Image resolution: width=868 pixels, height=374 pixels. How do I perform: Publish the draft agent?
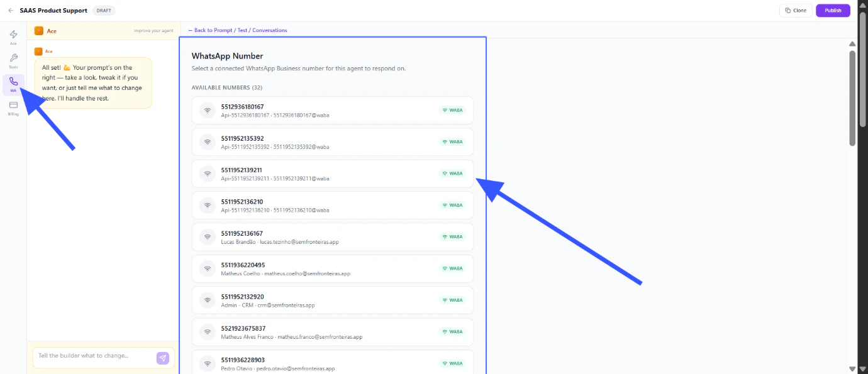point(833,11)
